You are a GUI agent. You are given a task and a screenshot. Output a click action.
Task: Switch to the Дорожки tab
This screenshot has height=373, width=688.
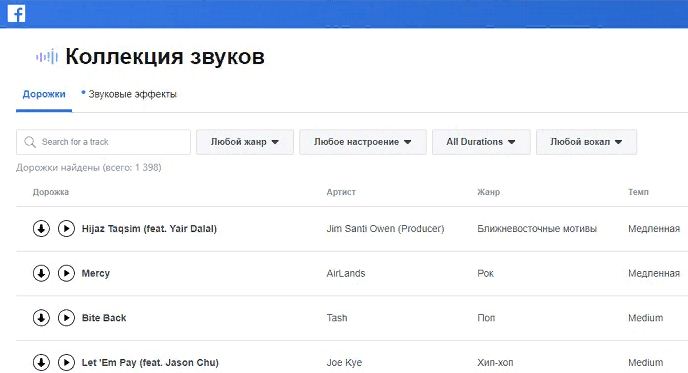click(x=44, y=94)
